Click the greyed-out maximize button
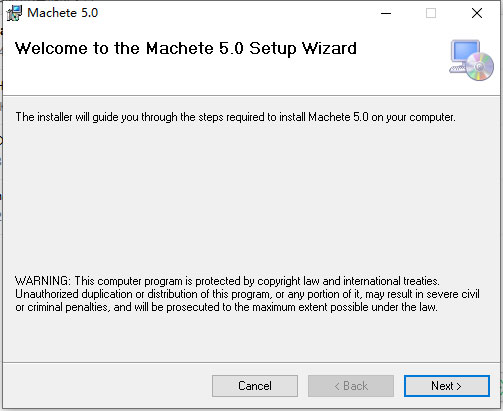The height and width of the screenshot is (411, 503). coord(431,13)
